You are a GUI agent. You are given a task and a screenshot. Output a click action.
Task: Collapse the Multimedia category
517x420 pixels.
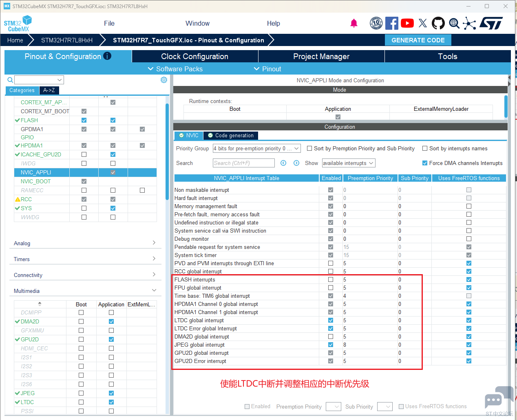click(x=85, y=291)
